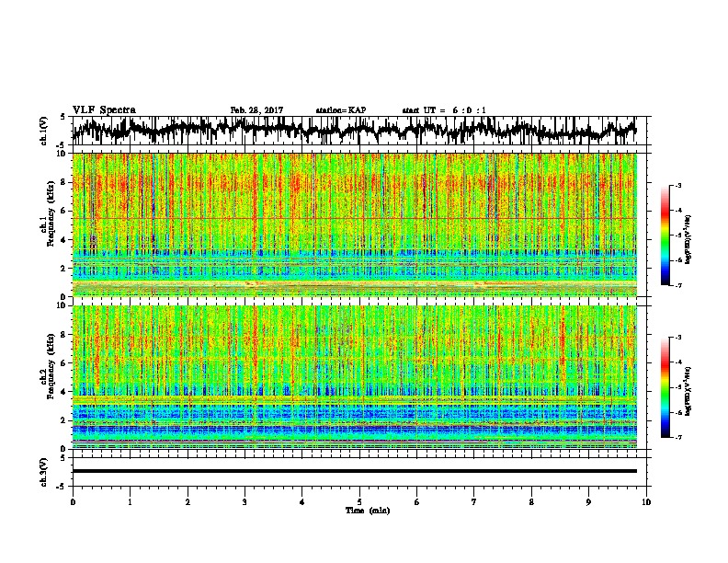Click time axis tick label "10"
The image size is (728, 563).
(646, 502)
